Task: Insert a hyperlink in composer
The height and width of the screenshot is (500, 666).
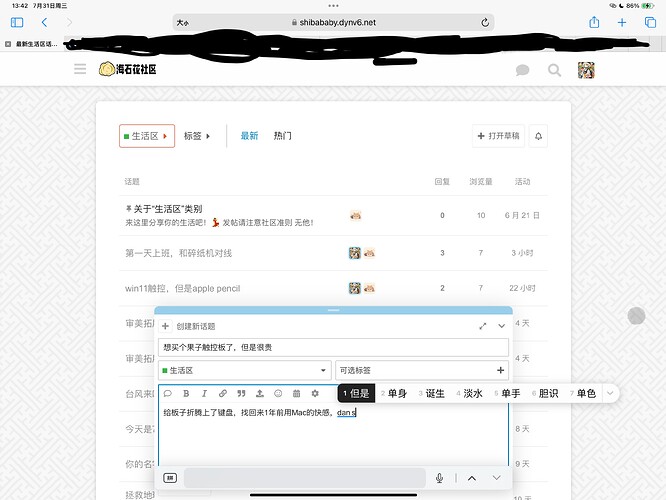Action: tap(223, 393)
